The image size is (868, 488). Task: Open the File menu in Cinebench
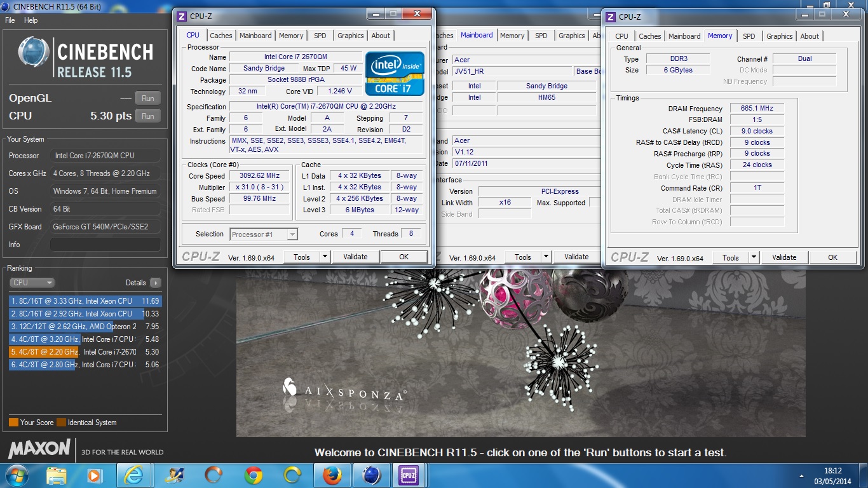click(x=10, y=20)
